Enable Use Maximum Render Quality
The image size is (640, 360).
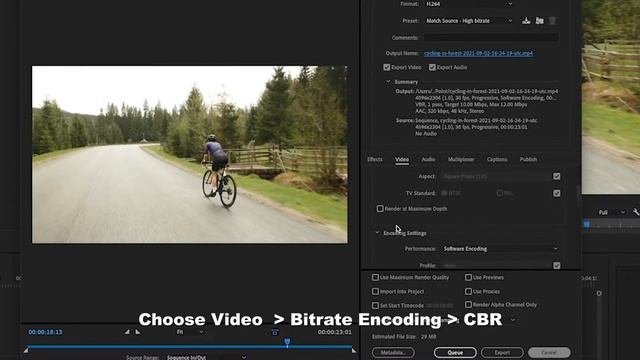(375, 278)
